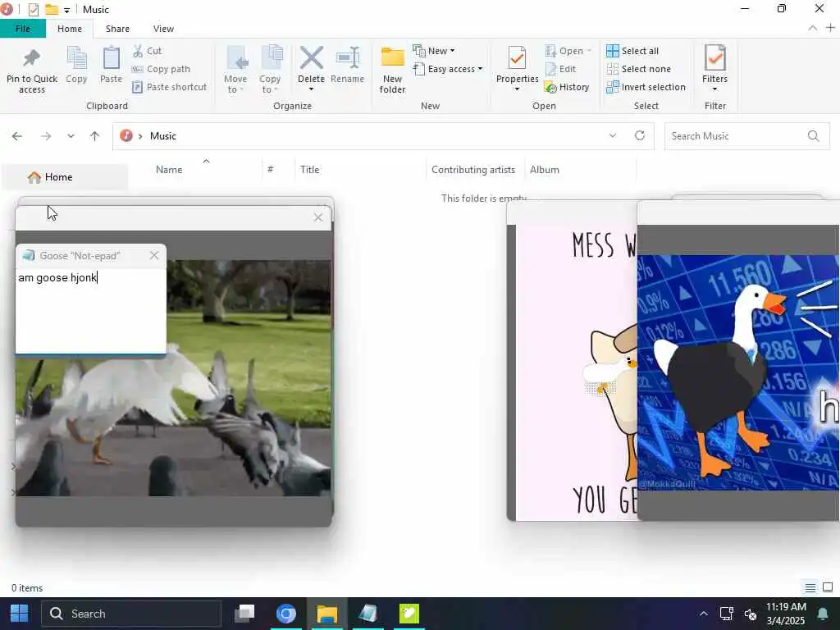Click Edit in the Open group
The height and width of the screenshot is (630, 840).
560,69
